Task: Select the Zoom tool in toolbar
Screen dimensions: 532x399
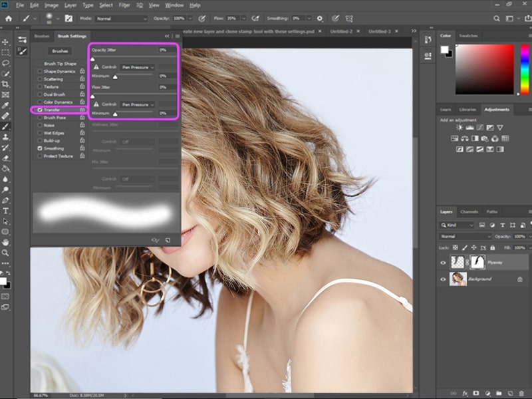Action: tap(5, 253)
